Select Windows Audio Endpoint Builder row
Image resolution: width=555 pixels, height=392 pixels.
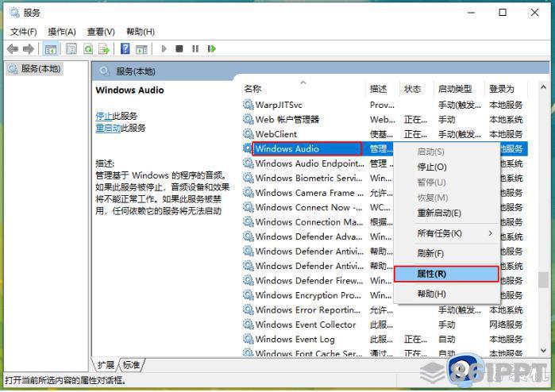tap(385, 163)
